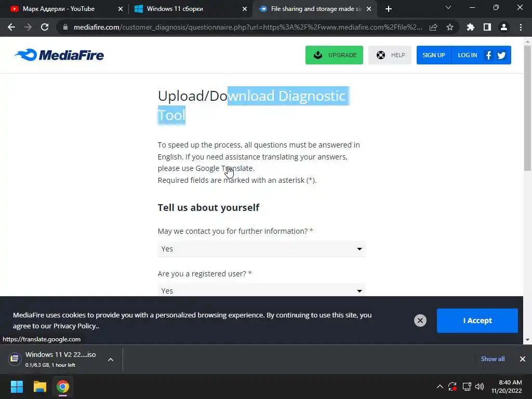Open the Chrome profile icon
The width and height of the screenshot is (532, 399).
504,27
